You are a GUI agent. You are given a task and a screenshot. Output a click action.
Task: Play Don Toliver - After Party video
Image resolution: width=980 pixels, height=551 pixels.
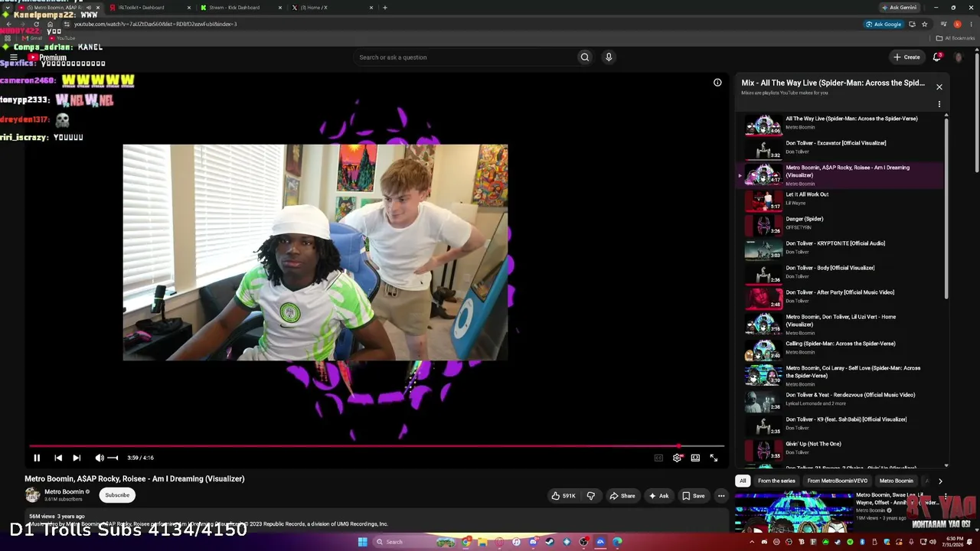[x=841, y=297]
